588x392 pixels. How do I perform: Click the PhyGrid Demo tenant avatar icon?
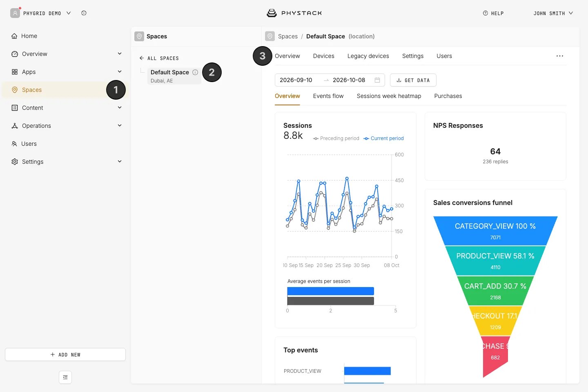tap(15, 13)
